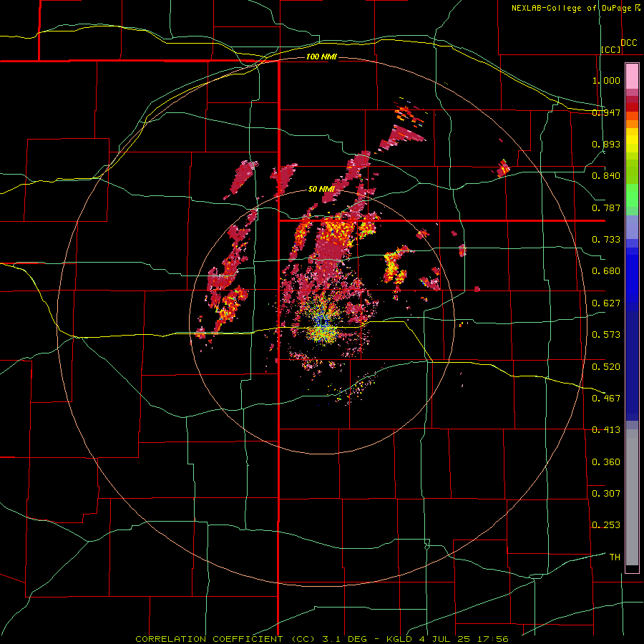644x644 pixels.
Task: Click the 0.467 scale value
Action: tap(606, 399)
